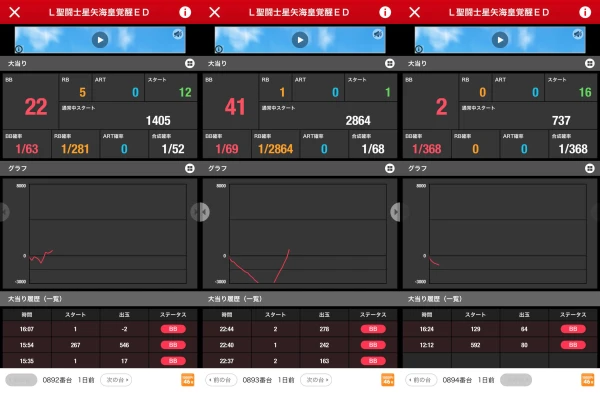The width and height of the screenshot is (600, 393).
Task: Toggle sound on first panel's video banner
Action: click(x=178, y=34)
